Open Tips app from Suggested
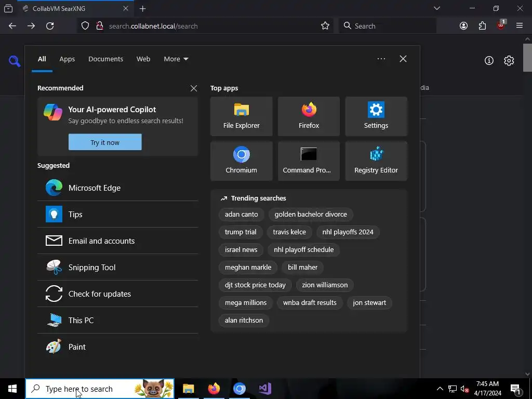 [118, 214]
